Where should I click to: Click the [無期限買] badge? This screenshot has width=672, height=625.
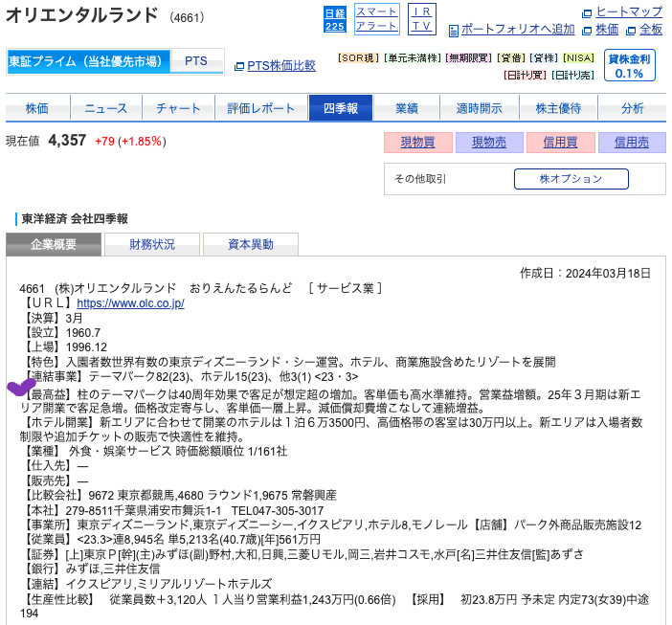(x=468, y=57)
